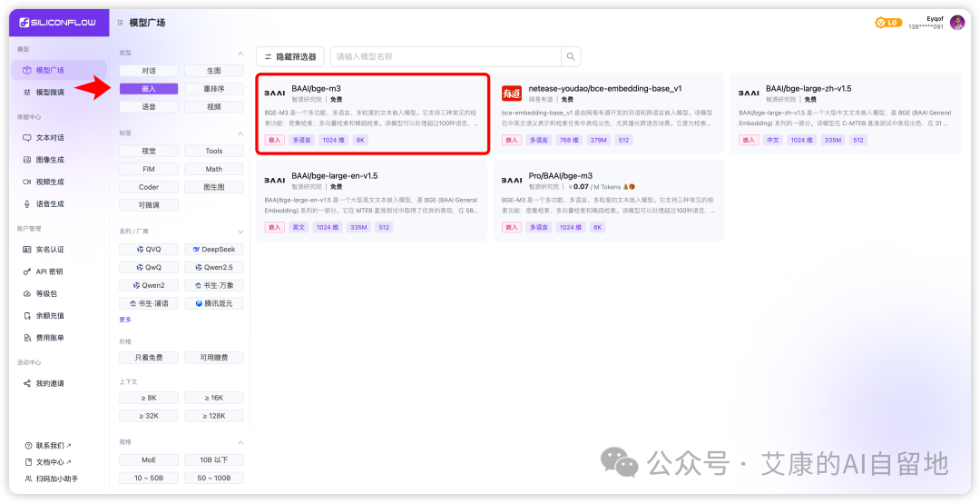Filter by the DeepSeek series
The width and height of the screenshot is (980, 503).
214,249
